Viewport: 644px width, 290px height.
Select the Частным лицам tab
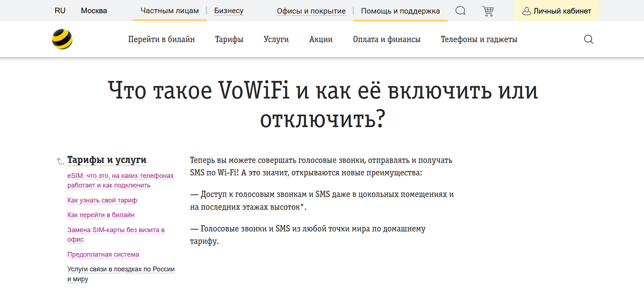click(x=170, y=11)
